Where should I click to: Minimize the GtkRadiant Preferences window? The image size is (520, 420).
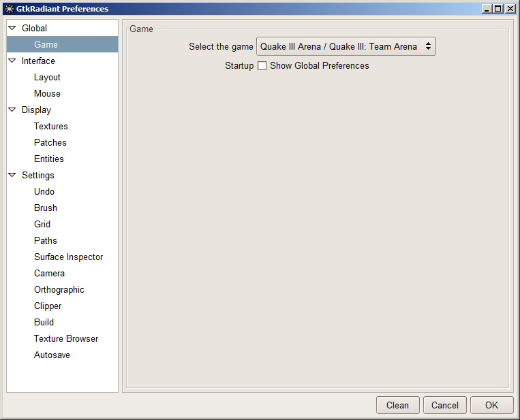click(x=487, y=9)
